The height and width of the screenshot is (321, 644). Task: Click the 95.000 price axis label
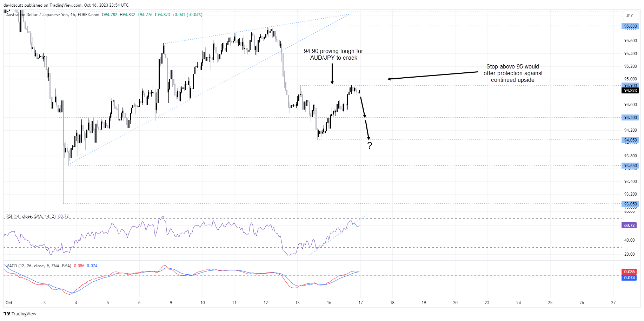click(x=630, y=79)
